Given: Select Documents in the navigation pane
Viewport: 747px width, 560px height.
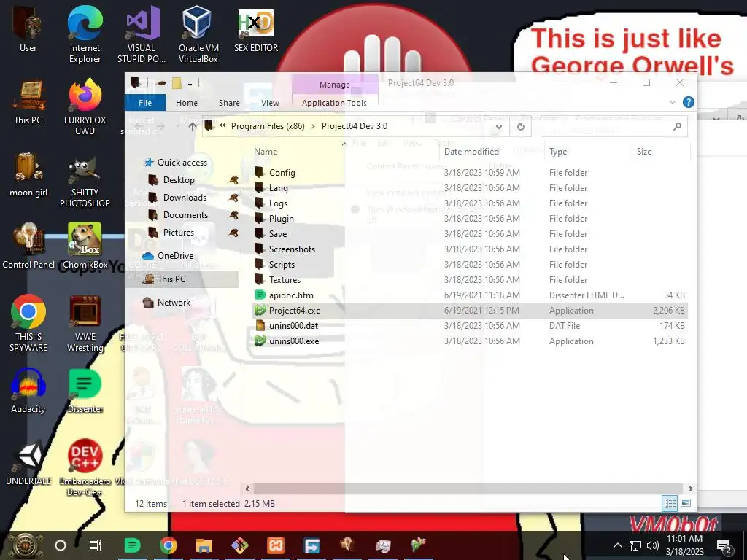Looking at the screenshot, I should (x=185, y=215).
